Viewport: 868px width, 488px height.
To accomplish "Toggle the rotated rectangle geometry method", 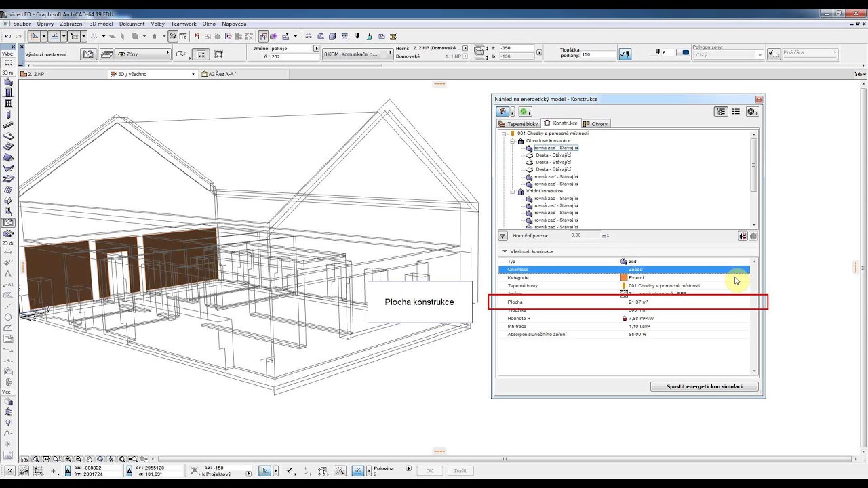I will tap(219, 54).
